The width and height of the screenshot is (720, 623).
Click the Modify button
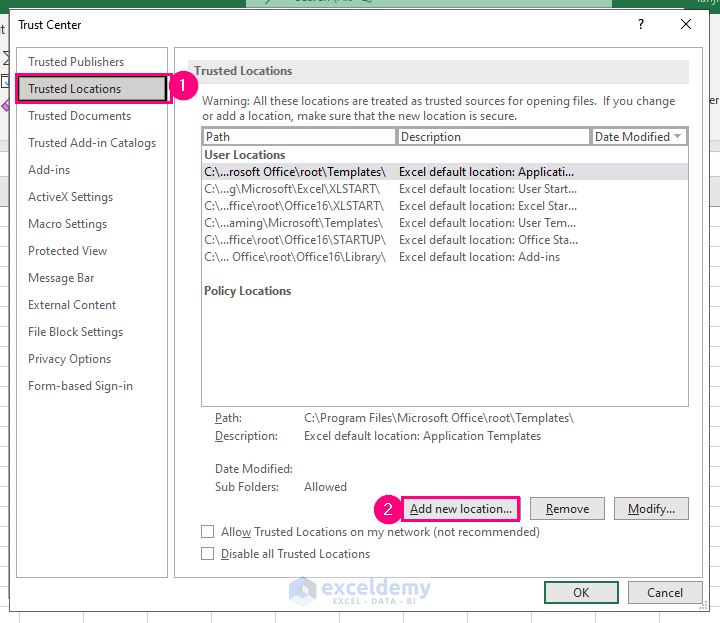point(651,509)
